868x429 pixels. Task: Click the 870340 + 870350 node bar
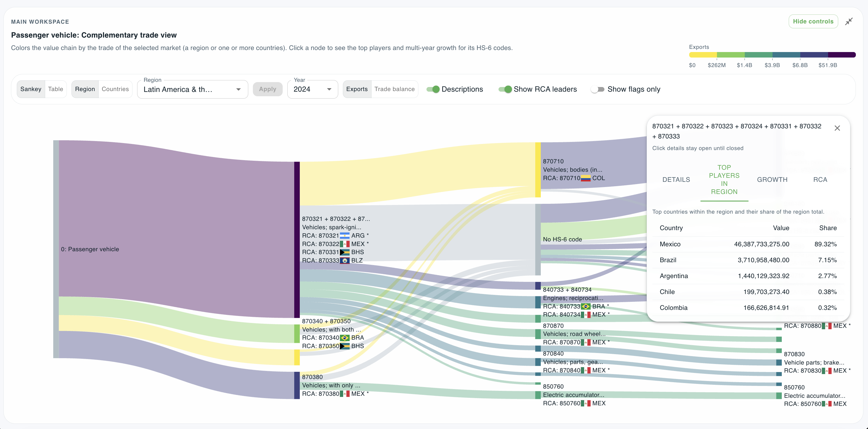point(297,334)
